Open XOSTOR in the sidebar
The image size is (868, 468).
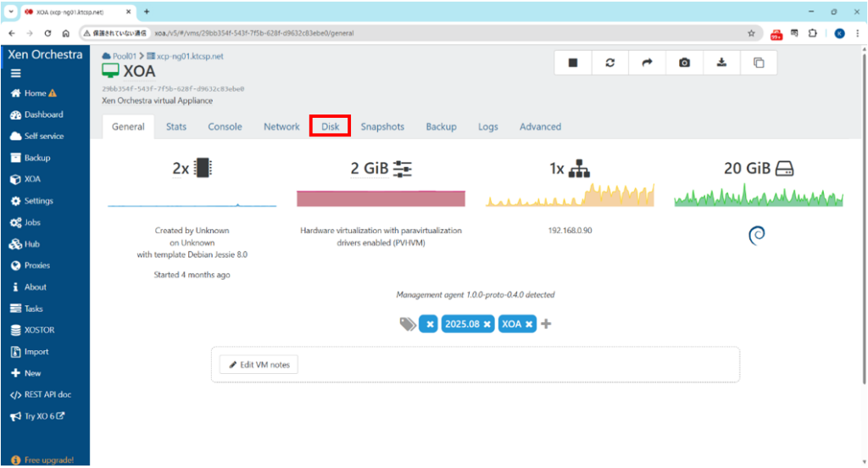click(x=39, y=330)
